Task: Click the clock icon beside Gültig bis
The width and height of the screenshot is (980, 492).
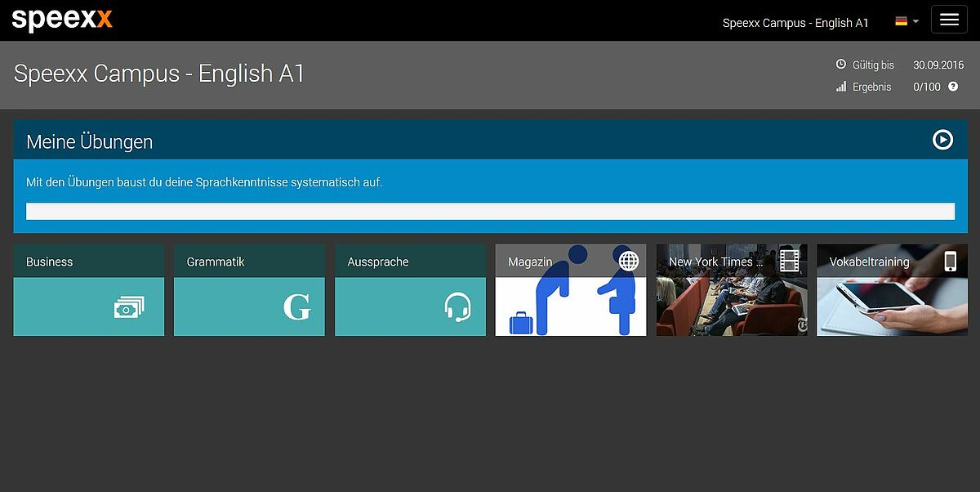Action: click(841, 65)
